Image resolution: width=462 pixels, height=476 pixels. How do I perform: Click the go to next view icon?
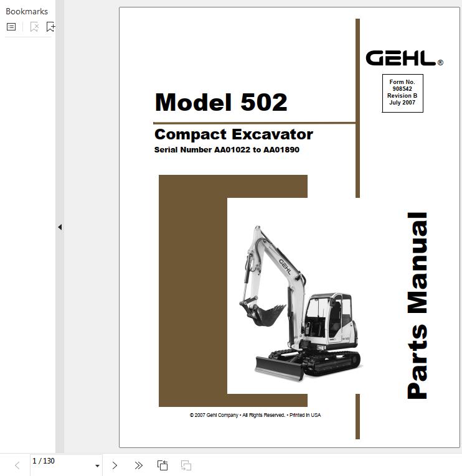click(x=186, y=465)
